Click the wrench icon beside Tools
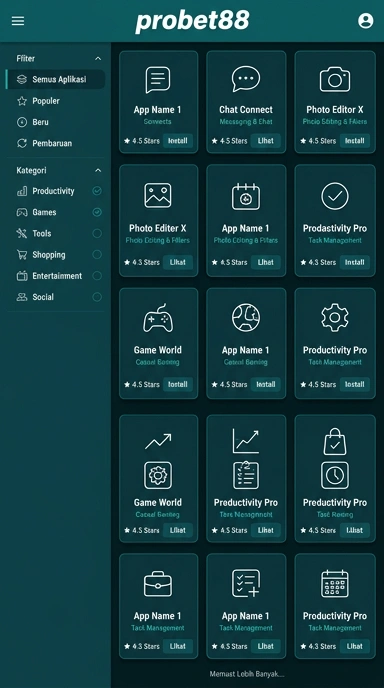This screenshot has height=688, width=384. pyautogui.click(x=22, y=233)
